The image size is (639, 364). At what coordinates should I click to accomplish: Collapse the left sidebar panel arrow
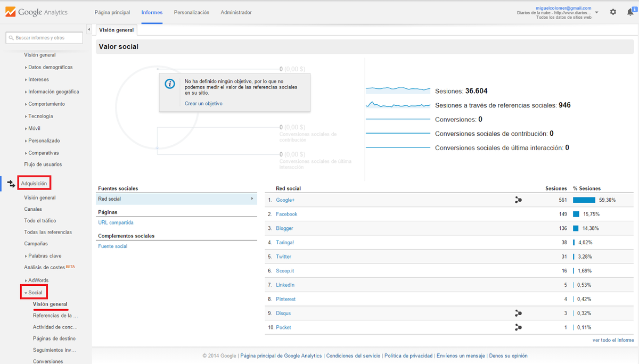point(88,30)
